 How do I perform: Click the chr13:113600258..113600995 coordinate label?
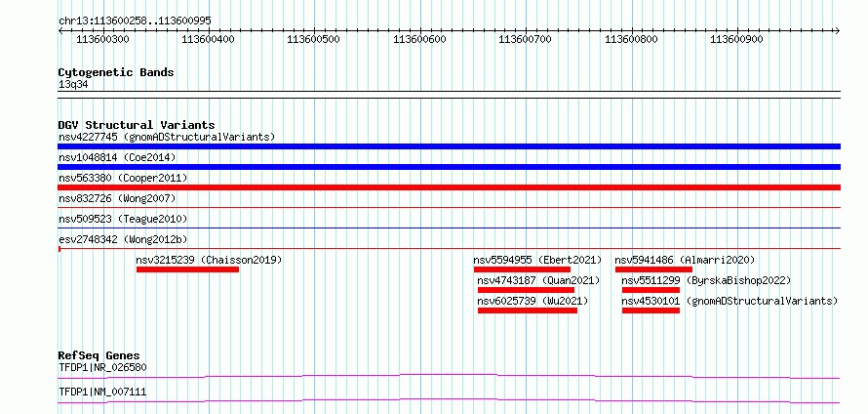pyautogui.click(x=135, y=21)
